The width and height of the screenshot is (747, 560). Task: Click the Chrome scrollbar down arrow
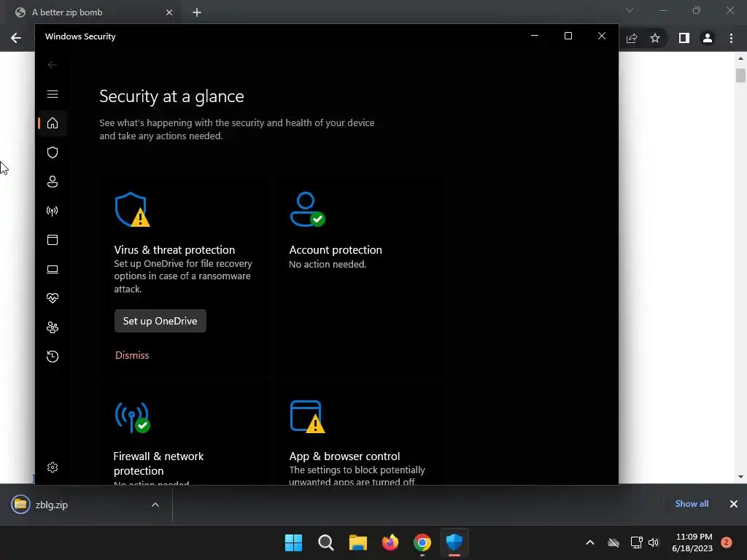click(740, 477)
